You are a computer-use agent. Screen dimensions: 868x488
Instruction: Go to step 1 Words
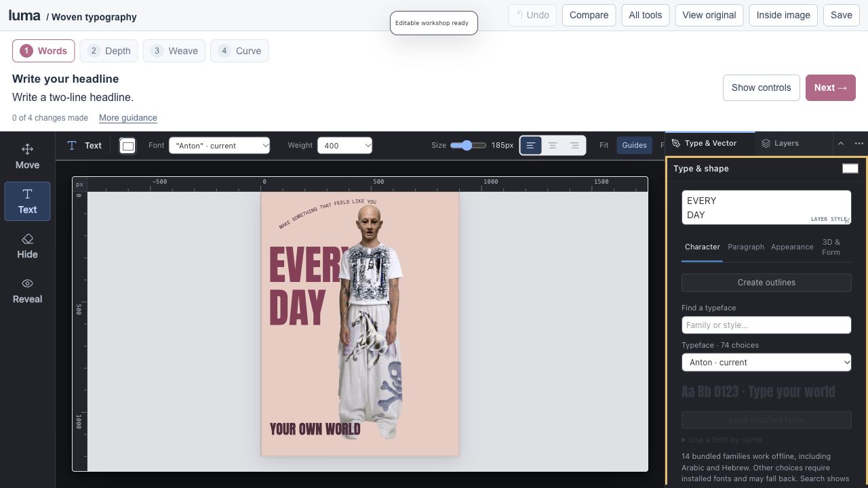point(43,51)
